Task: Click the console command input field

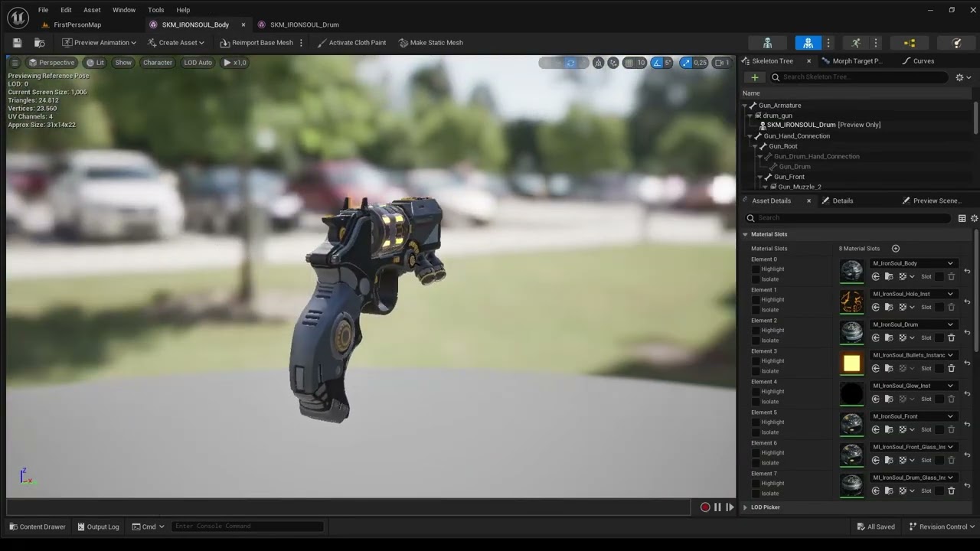Action: (x=247, y=527)
